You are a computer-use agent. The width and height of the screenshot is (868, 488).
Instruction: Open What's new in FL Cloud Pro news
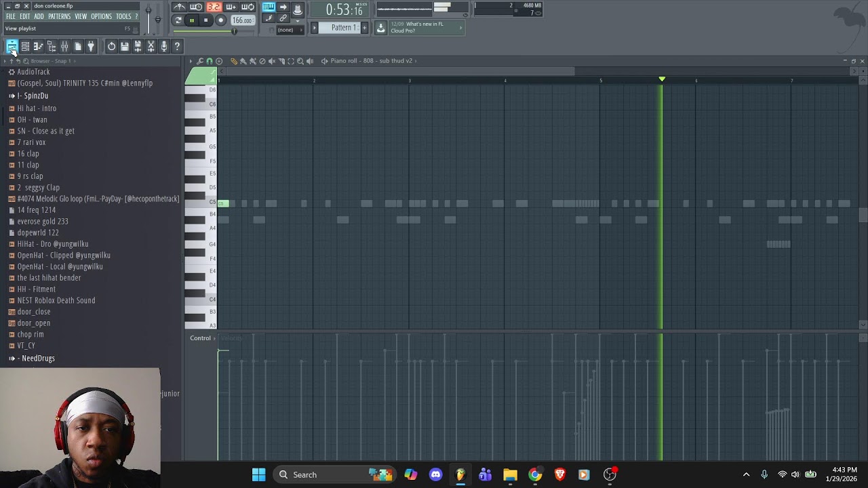(x=427, y=28)
